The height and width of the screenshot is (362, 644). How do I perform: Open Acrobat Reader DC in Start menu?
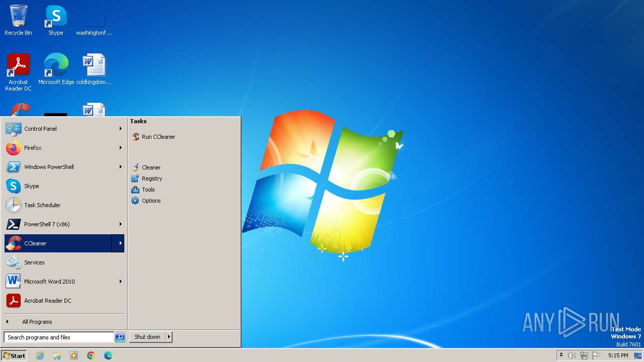pyautogui.click(x=14, y=301)
